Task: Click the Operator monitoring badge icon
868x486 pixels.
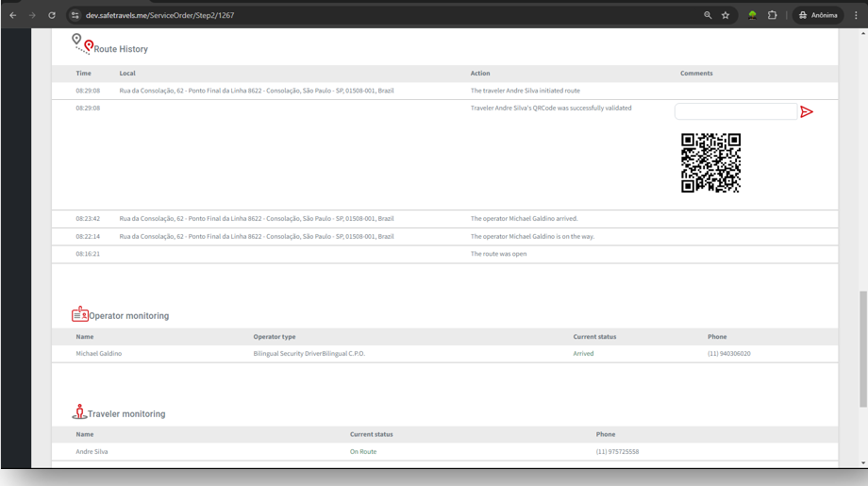Action: [x=80, y=314]
